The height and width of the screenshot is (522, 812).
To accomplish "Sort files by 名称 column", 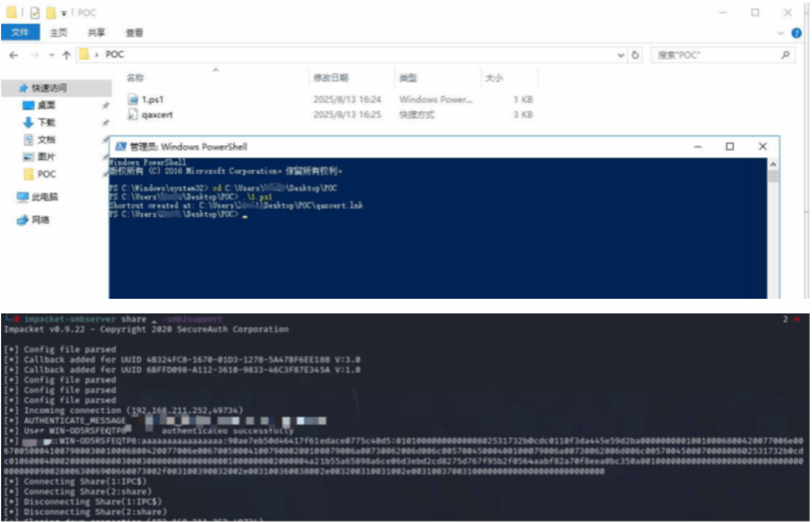I will click(136, 78).
